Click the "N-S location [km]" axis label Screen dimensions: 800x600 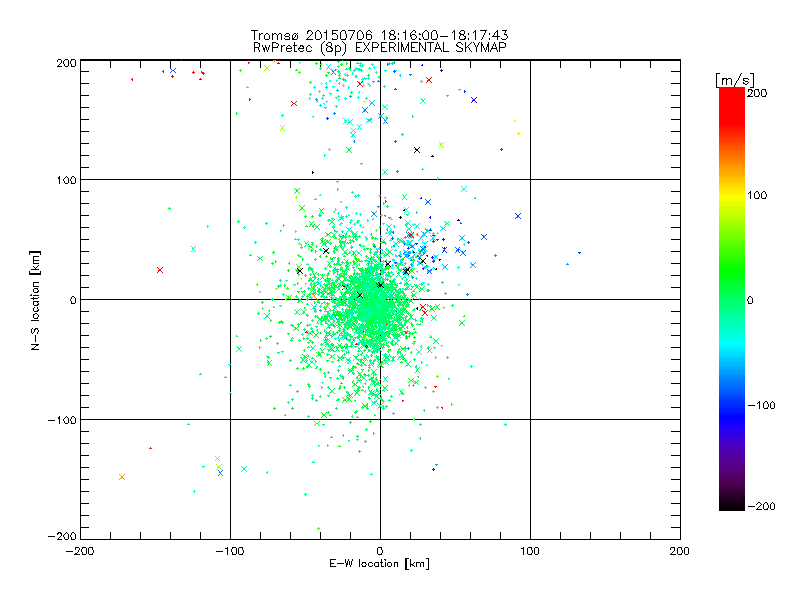coord(35,301)
